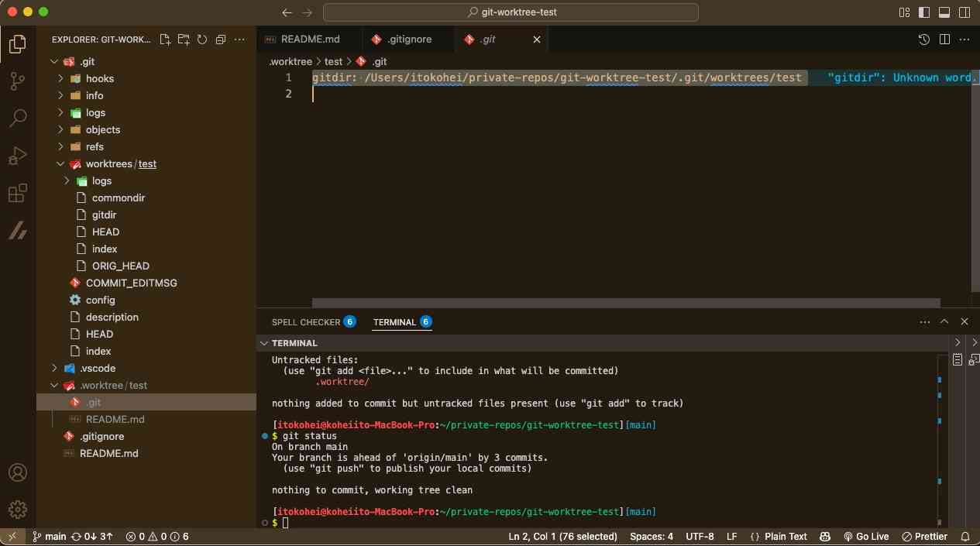Image resolution: width=980 pixels, height=546 pixels.
Task: Collapse all folders in Explorer
Action: tap(221, 39)
